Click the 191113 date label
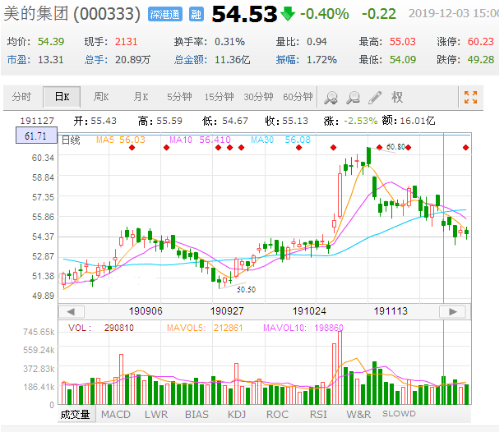The image size is (504, 432). 391,311
